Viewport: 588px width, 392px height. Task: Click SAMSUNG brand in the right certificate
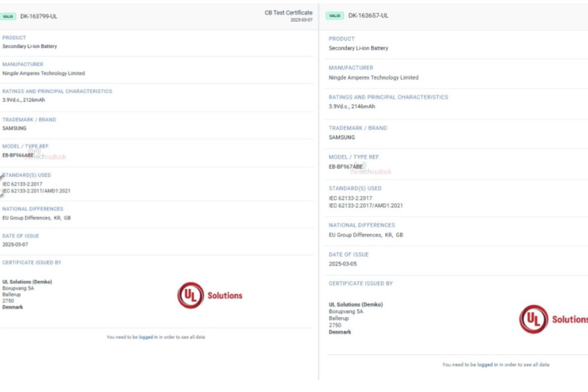pyautogui.click(x=342, y=138)
